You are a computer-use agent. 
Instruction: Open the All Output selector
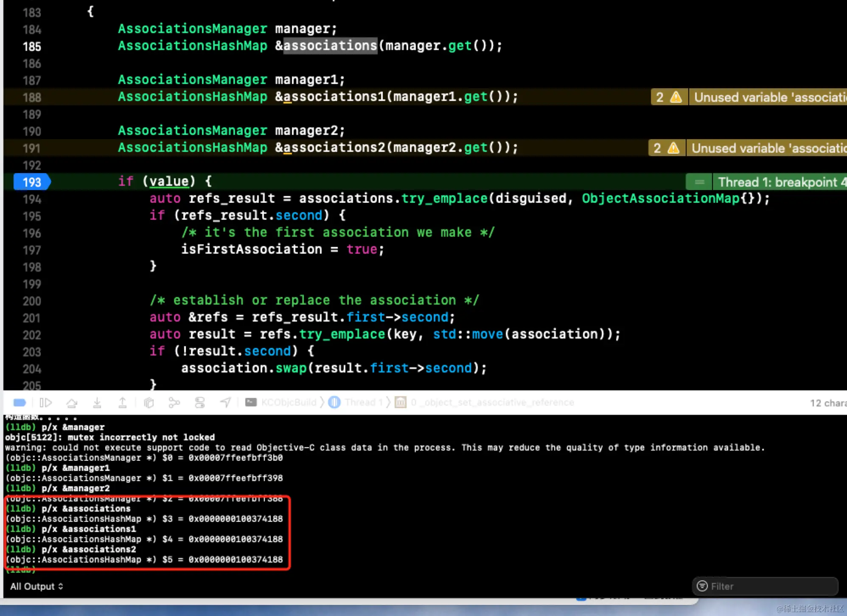click(36, 586)
